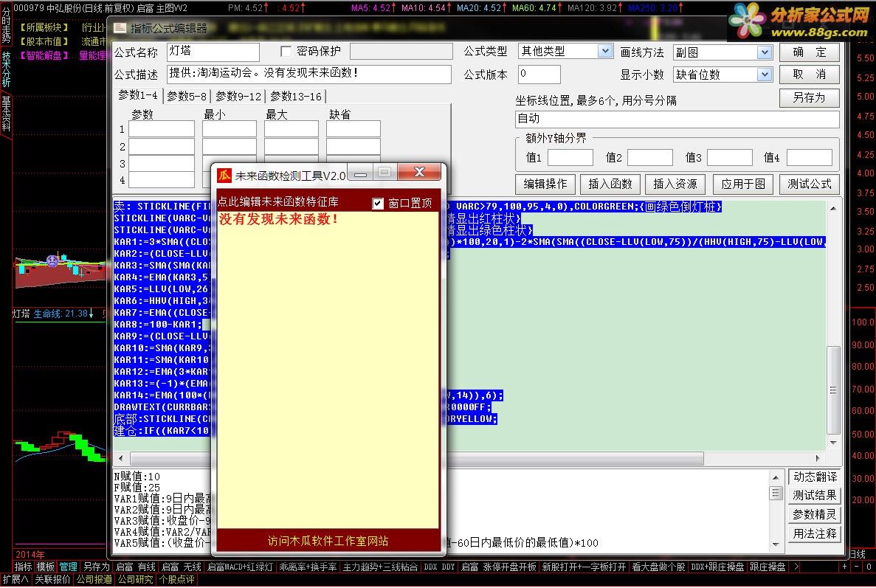This screenshot has height=588, width=876.
Task: Click the 插入资源 button
Action: pos(675,184)
